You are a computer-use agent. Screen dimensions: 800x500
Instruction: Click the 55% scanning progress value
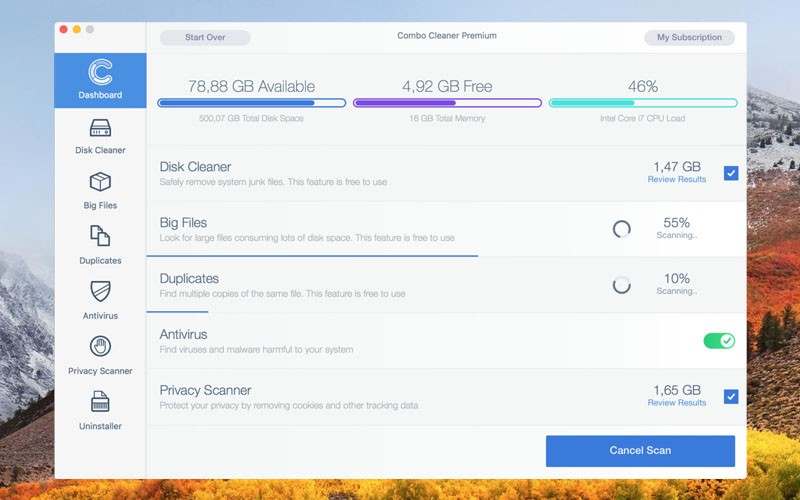(x=677, y=223)
